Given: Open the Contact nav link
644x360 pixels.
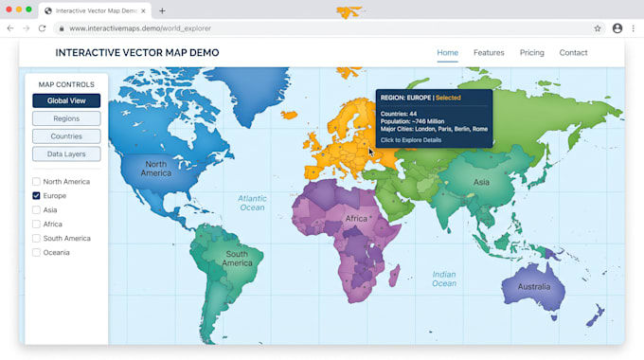Looking at the screenshot, I should coord(573,53).
